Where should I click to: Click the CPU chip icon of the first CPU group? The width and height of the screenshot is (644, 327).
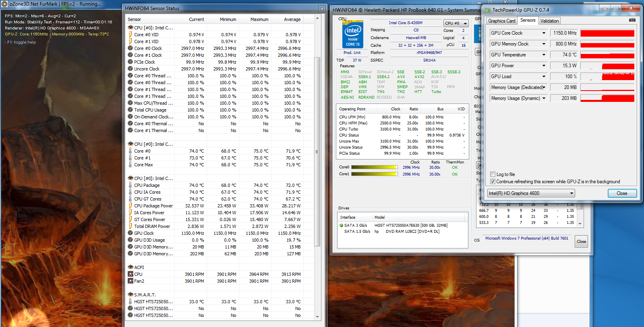(130, 28)
